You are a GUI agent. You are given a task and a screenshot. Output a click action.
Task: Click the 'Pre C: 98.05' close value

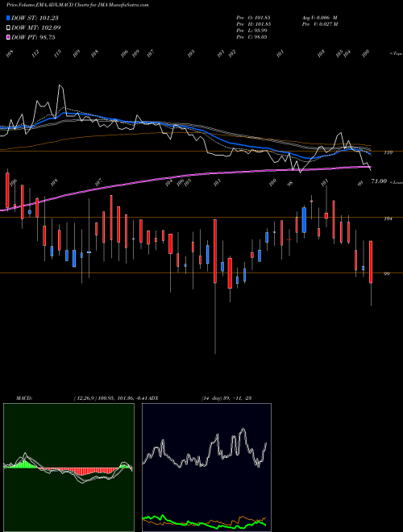251,37
